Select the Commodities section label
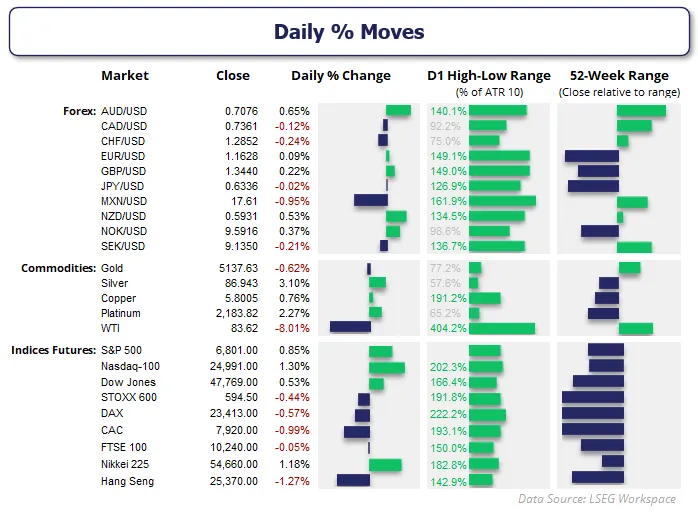 point(58,268)
